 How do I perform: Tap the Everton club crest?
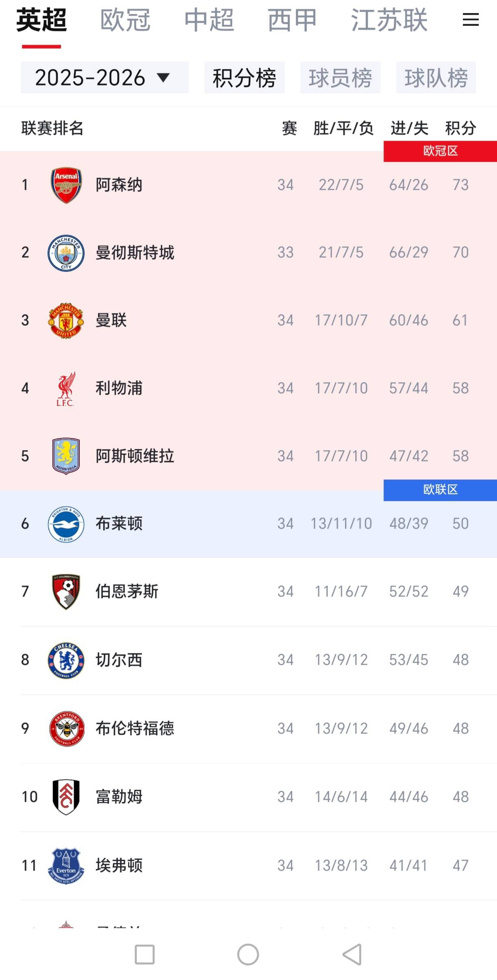pos(66,865)
